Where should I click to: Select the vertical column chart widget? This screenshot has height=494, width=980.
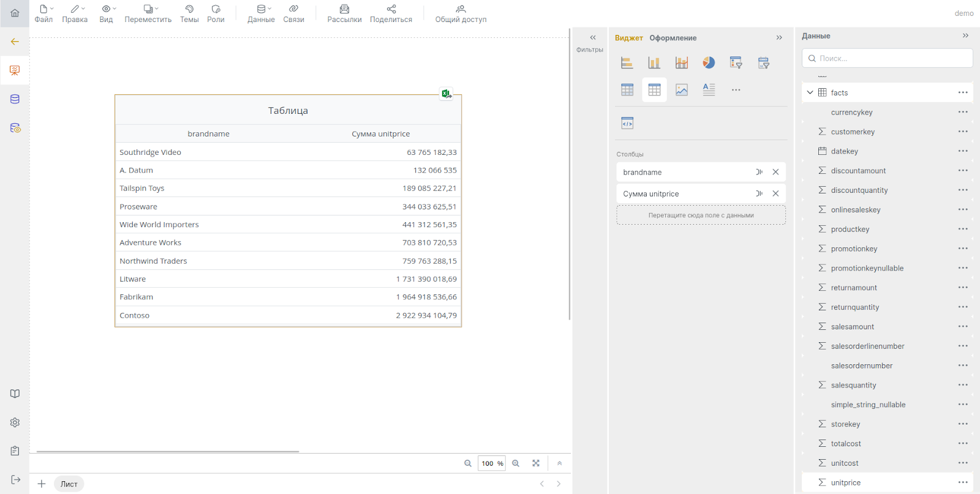click(x=654, y=62)
